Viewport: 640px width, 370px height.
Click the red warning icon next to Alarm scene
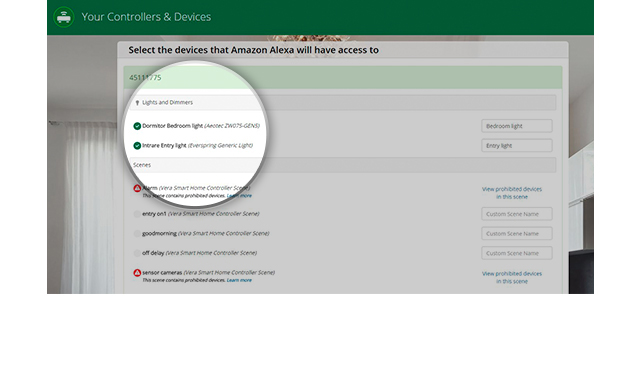(x=137, y=188)
